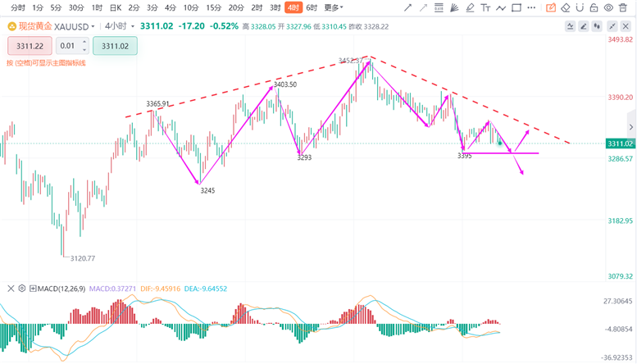The width and height of the screenshot is (637, 364).
Task: Switch to the 20分 timeframe
Action: coord(236,7)
